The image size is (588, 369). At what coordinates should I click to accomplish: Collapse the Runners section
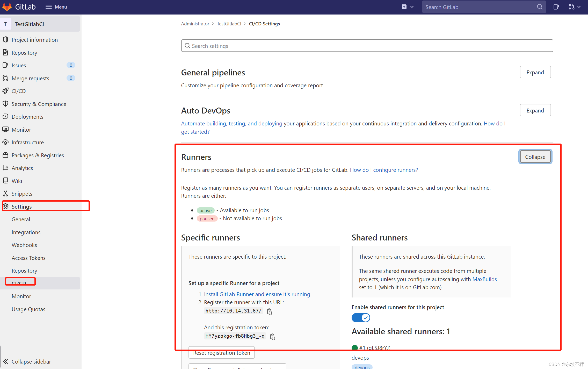[x=535, y=157]
